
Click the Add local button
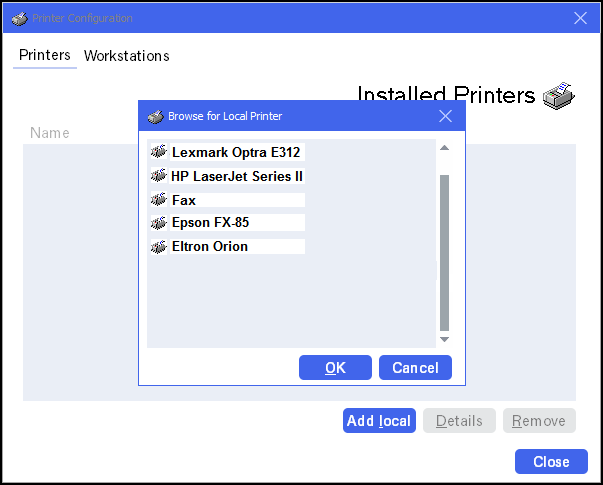(379, 421)
